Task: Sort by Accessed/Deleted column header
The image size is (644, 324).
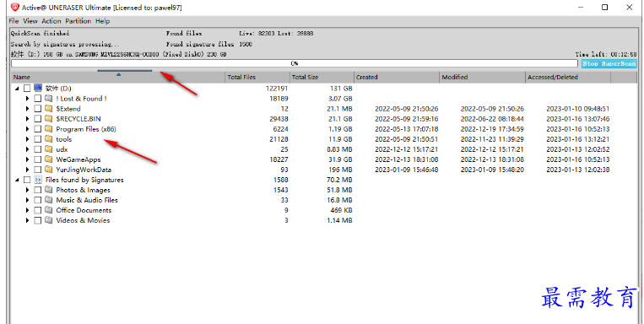Action: click(x=568, y=77)
